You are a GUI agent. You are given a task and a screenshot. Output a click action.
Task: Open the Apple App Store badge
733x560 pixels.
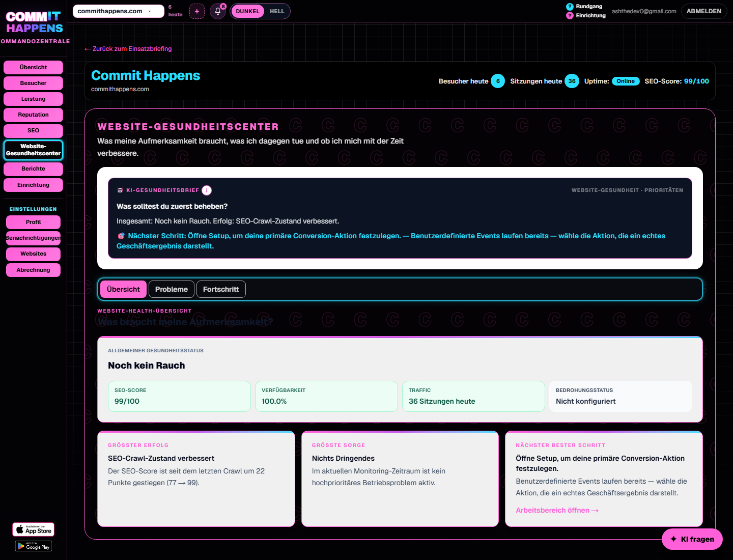tap(34, 529)
